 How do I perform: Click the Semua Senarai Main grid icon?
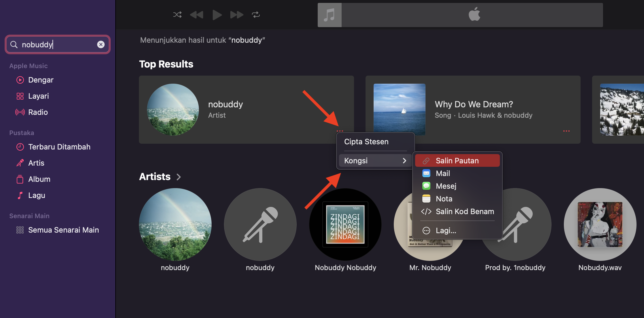(x=20, y=230)
